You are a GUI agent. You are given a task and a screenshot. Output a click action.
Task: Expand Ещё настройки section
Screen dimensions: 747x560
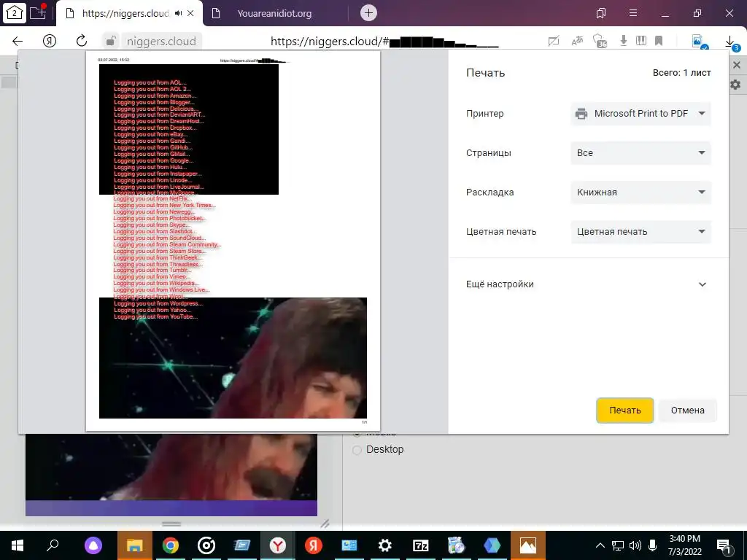[x=586, y=284]
